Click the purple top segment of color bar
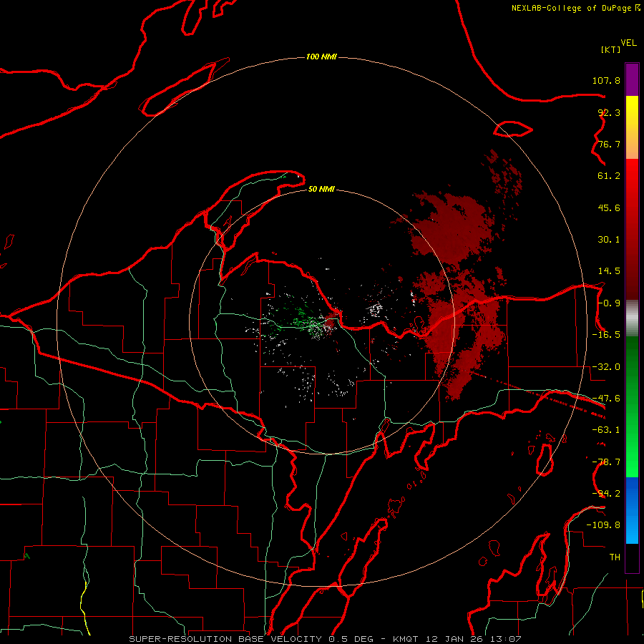644x644 pixels. [x=632, y=79]
